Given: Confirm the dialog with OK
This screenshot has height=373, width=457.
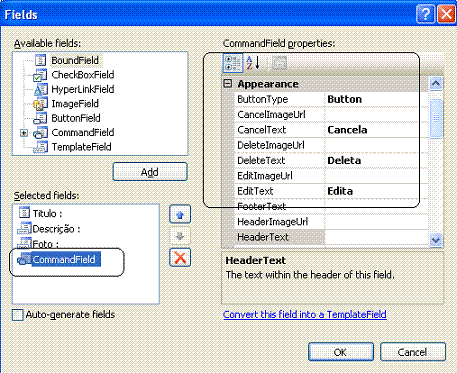Looking at the screenshot, I should (341, 352).
